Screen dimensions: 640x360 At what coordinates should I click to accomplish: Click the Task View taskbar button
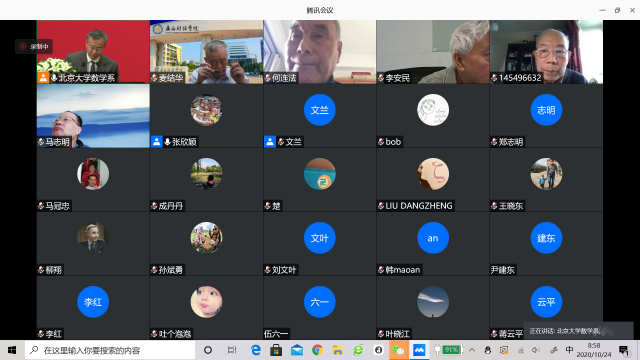coord(232,350)
